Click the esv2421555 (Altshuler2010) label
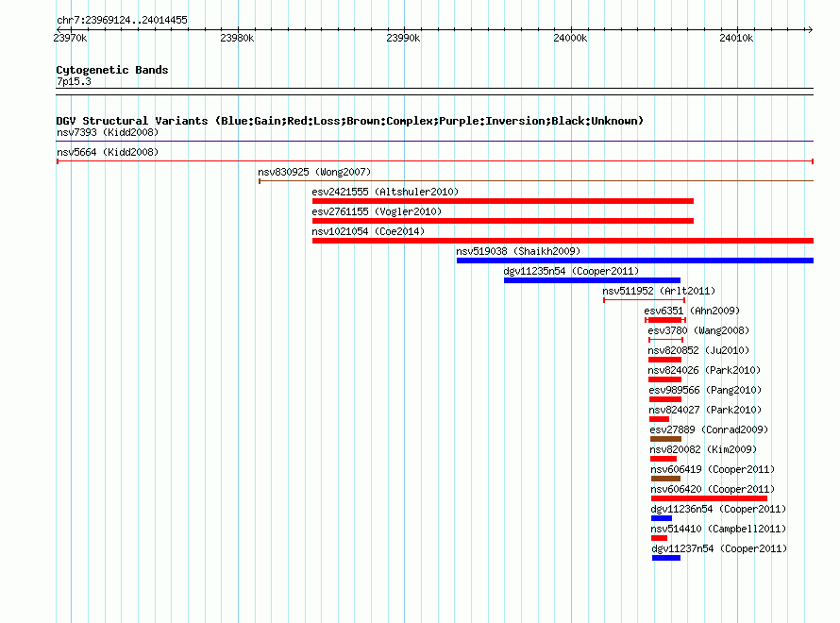Image resolution: width=840 pixels, height=623 pixels. [x=385, y=192]
